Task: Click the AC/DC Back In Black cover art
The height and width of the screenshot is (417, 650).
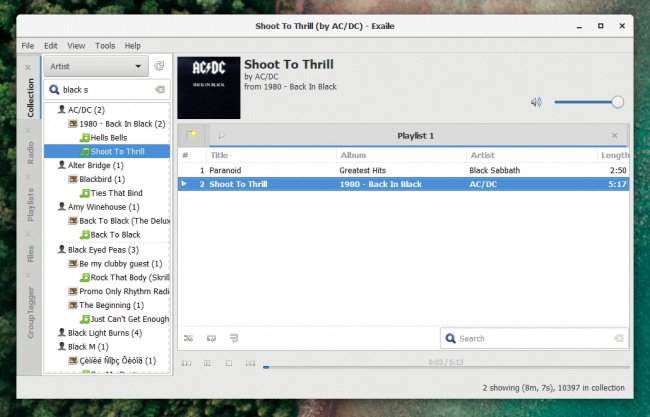Action: (209, 88)
